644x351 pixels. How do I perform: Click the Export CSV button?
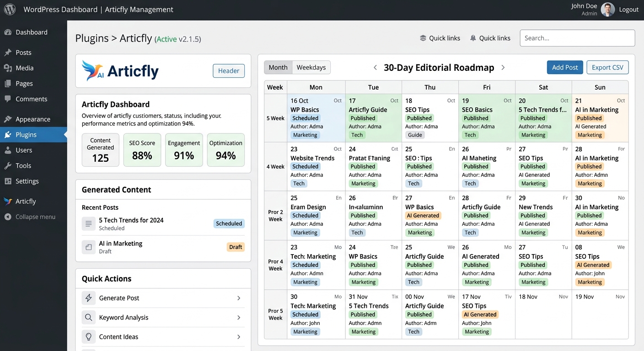coord(607,68)
